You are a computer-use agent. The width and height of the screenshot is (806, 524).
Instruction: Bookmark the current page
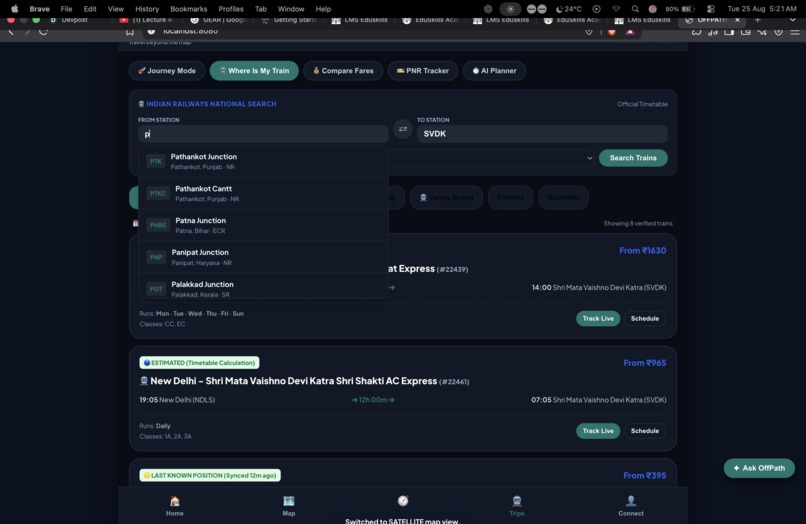click(130, 32)
